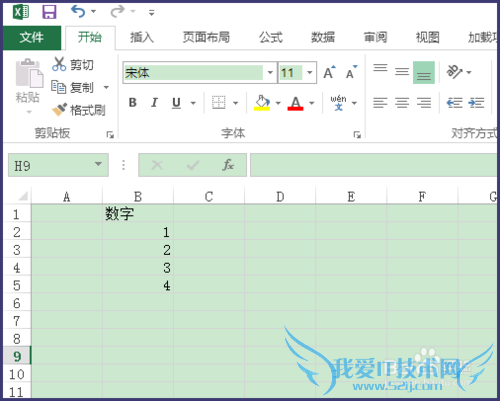The height and width of the screenshot is (401, 500).
Task: Open the 页面布局 (Page Layout) tab
Action: tap(206, 37)
